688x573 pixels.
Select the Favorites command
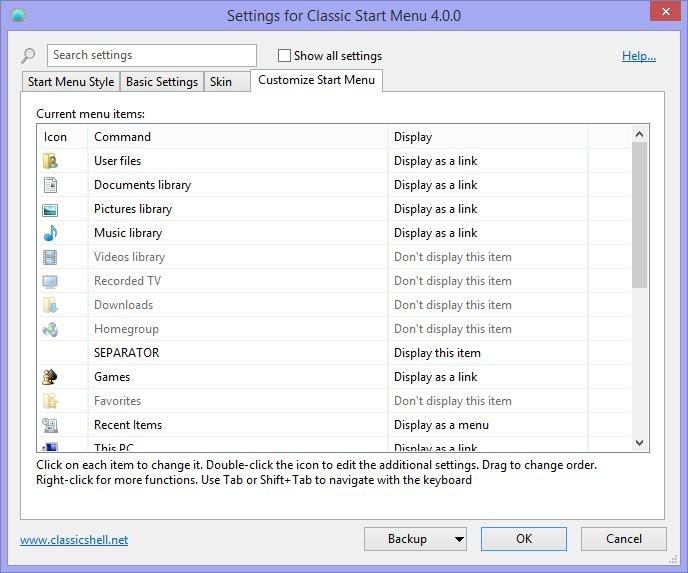click(x=118, y=401)
